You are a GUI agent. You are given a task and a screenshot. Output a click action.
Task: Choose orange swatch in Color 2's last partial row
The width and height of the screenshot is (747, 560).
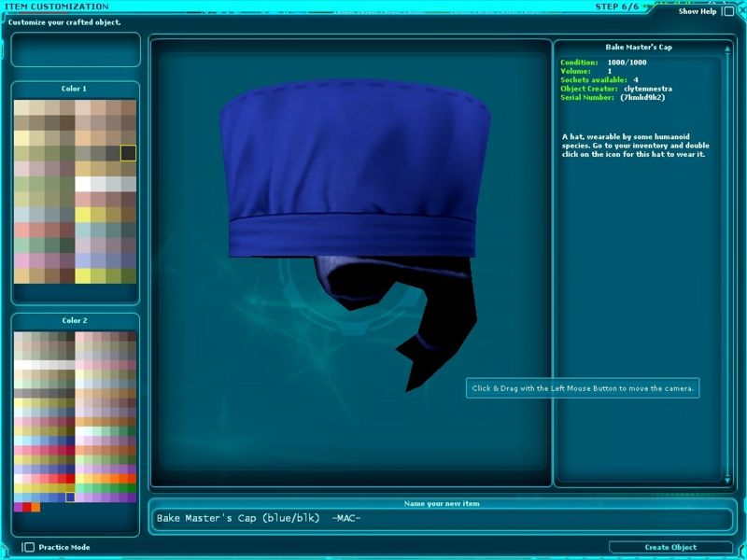35,507
